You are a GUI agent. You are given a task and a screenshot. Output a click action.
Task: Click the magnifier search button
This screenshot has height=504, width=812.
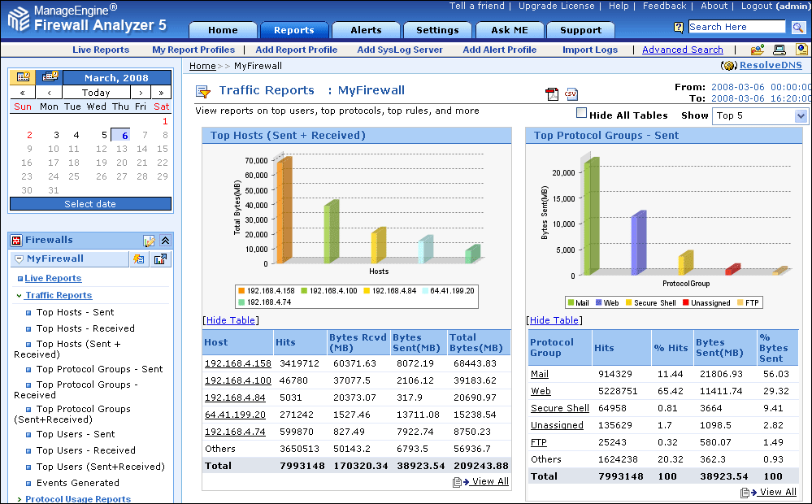pos(798,27)
